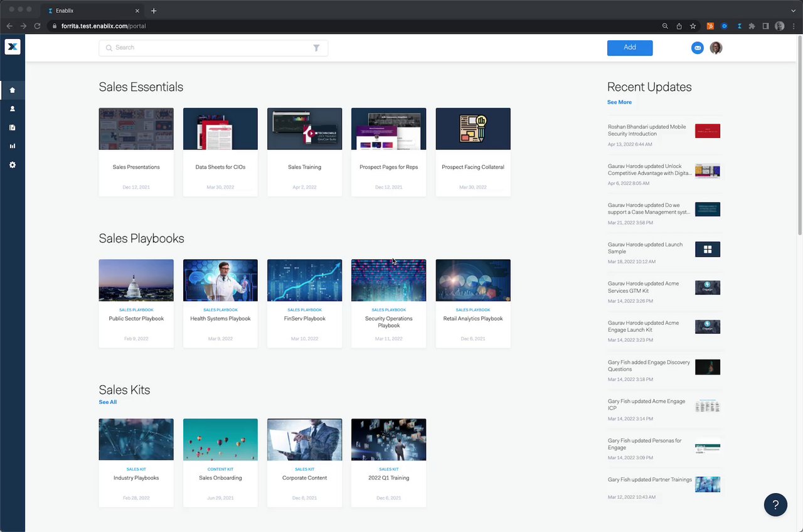
Task: Click the browser address bar URL
Action: 104,26
